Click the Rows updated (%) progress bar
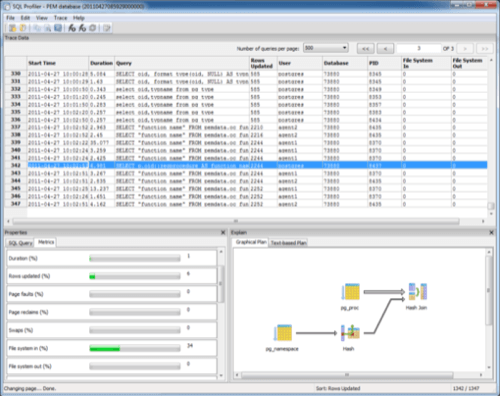 (x=135, y=276)
